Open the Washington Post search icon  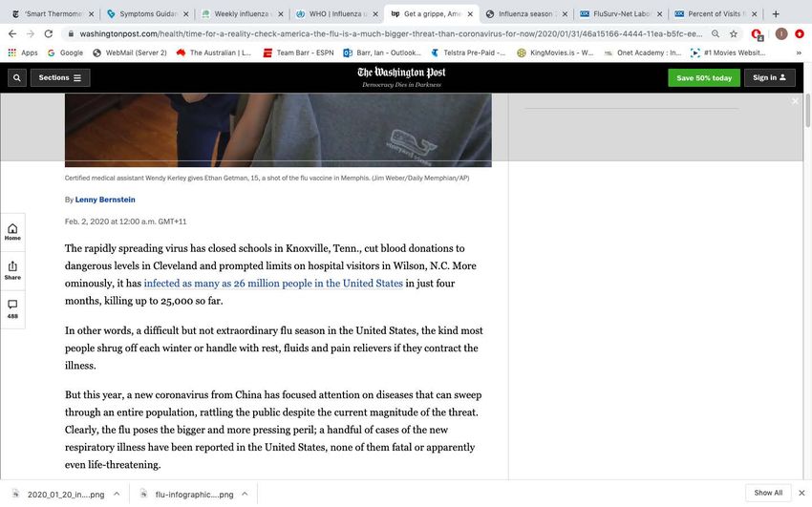click(17, 77)
